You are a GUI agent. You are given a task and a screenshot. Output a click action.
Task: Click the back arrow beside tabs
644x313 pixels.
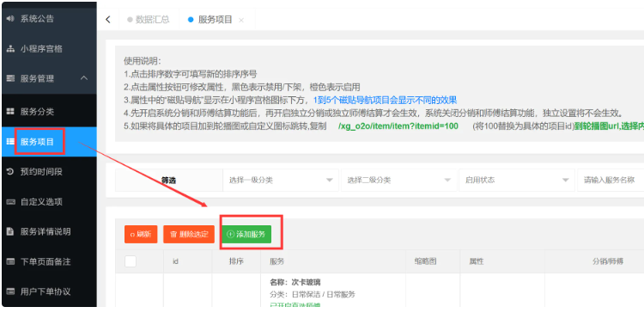[x=108, y=19]
